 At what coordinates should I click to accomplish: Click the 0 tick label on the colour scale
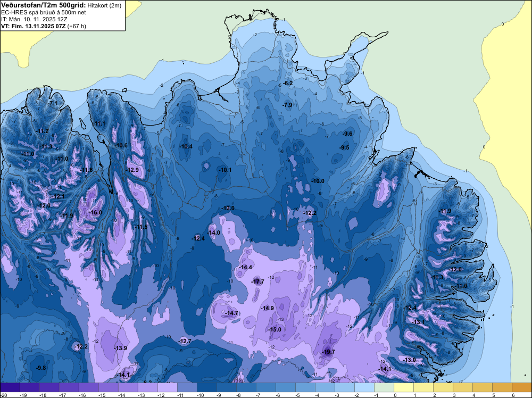pos(395,395)
